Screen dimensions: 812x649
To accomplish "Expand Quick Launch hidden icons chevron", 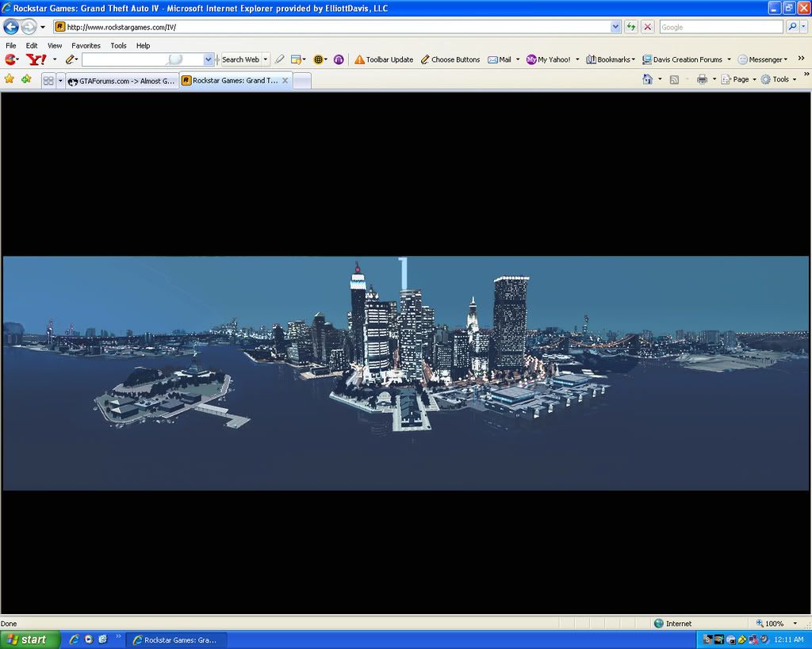I will tap(118, 636).
